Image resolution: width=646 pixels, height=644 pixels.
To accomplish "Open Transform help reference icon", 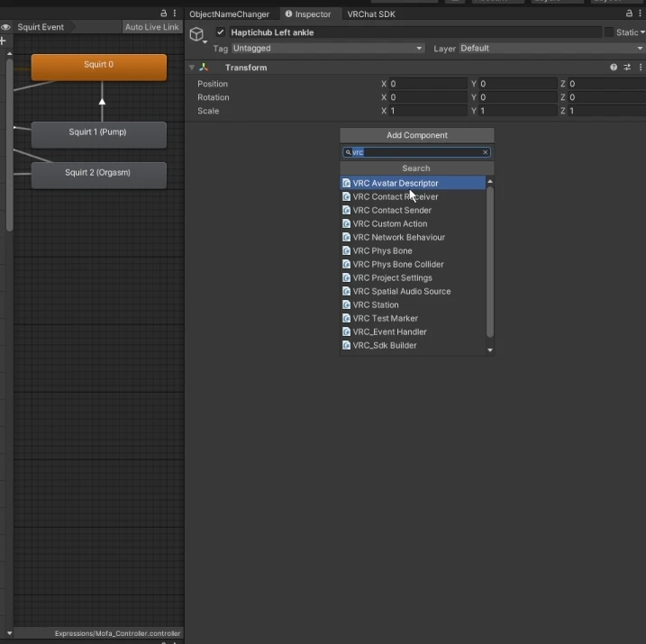I will click(614, 68).
